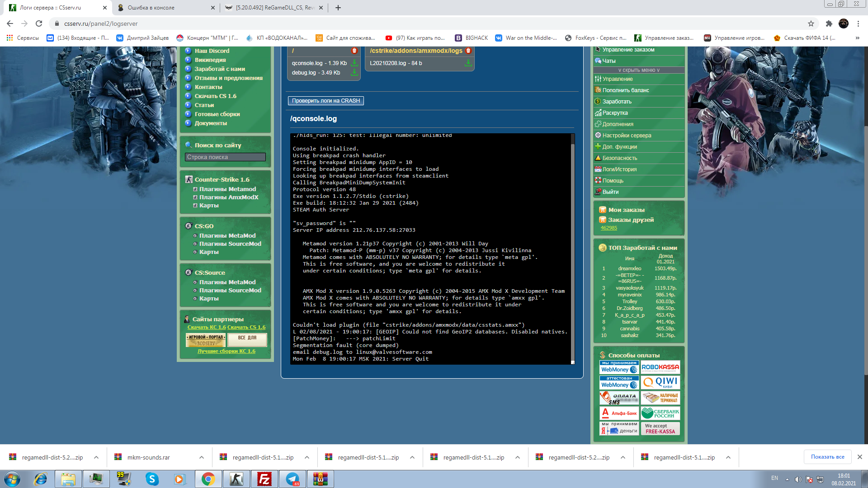Bookmark this page with the star icon
This screenshot has height=488, width=868.
click(x=811, y=23)
